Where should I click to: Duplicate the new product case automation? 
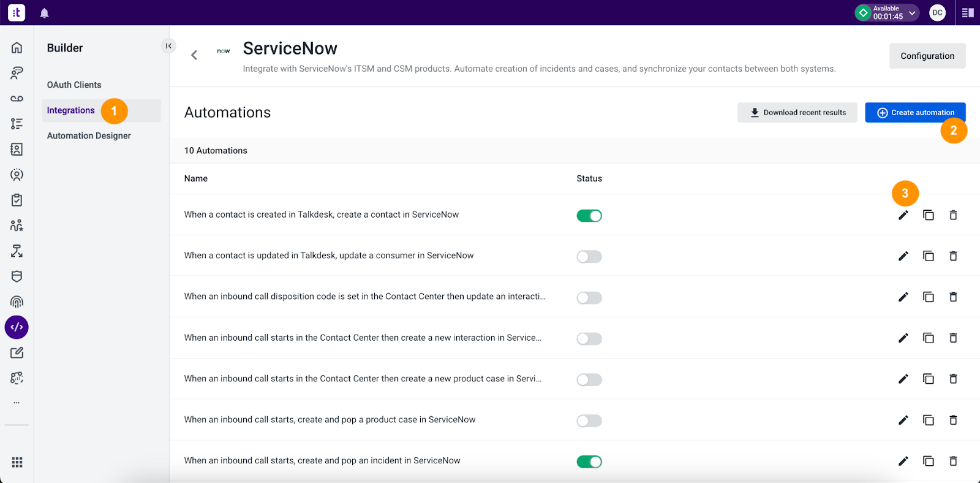(929, 379)
